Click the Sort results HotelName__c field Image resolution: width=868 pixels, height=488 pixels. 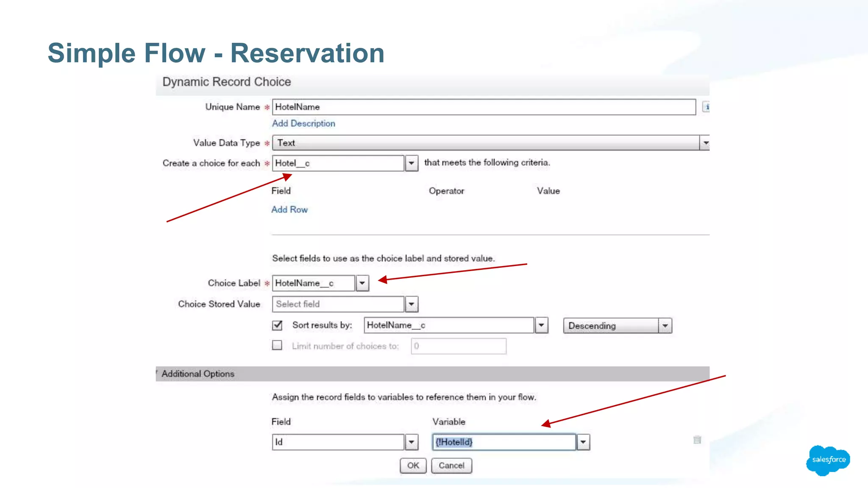pos(449,325)
